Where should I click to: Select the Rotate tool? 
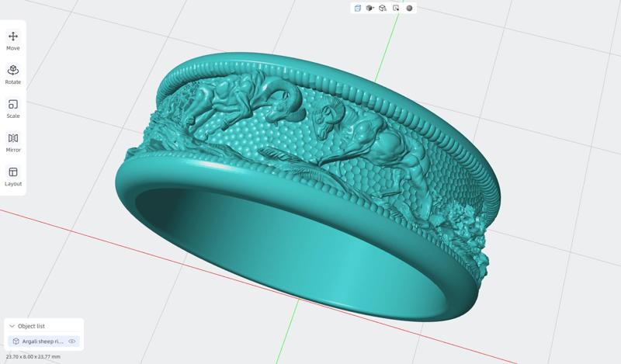coord(13,75)
